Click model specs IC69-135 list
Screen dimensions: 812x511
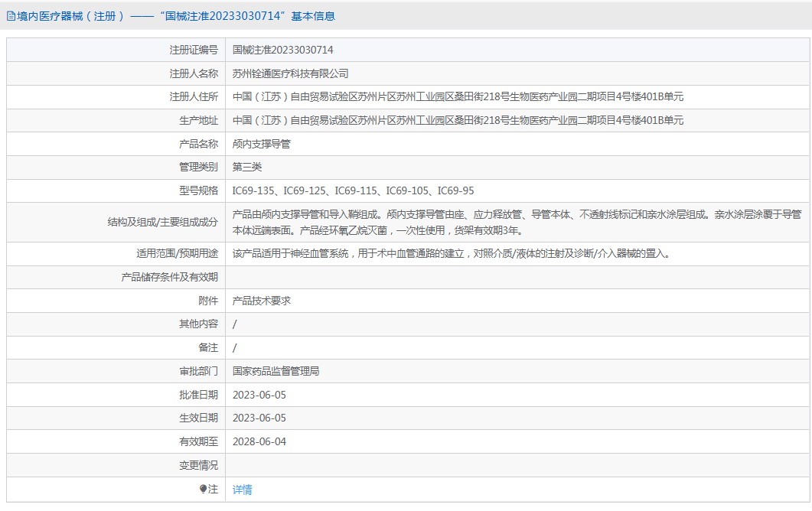[353, 190]
